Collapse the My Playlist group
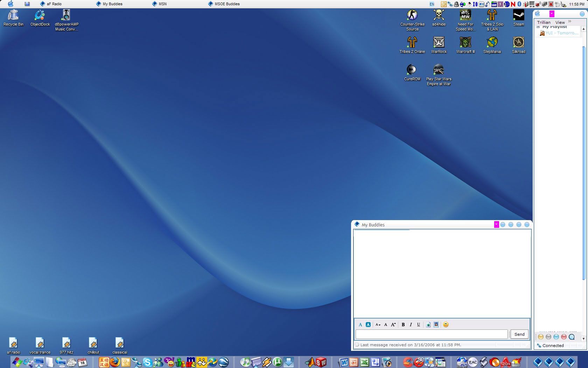 click(538, 27)
